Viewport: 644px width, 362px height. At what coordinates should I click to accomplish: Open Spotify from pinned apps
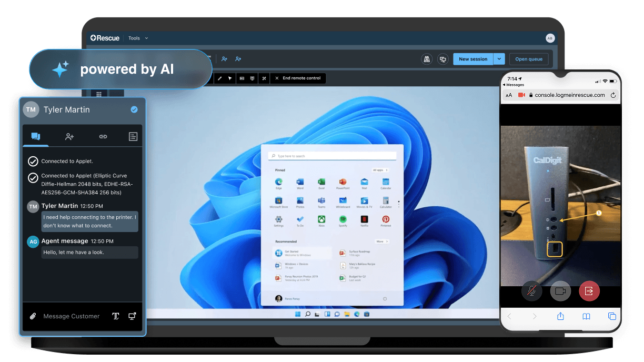(343, 221)
